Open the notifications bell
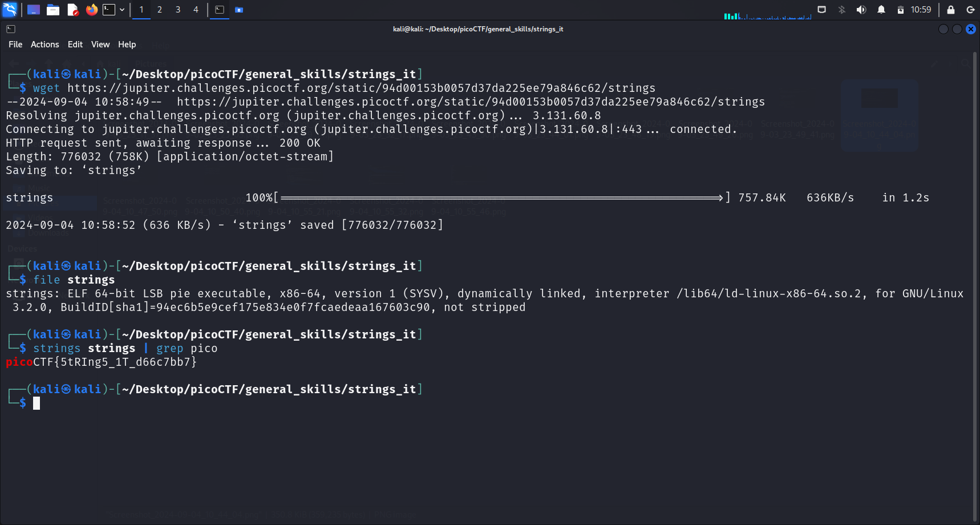 coord(881,10)
